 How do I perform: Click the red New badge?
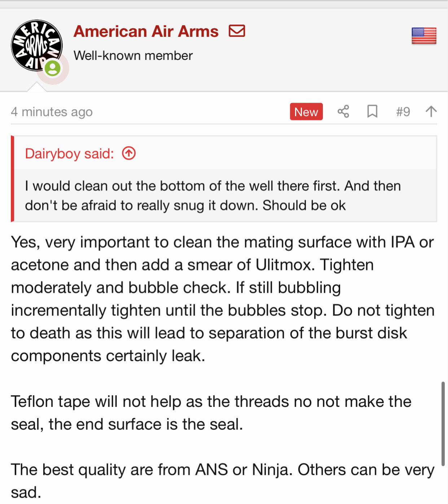[x=306, y=111]
